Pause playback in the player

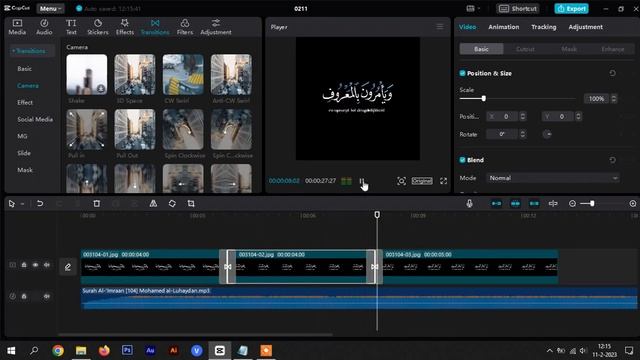click(x=361, y=181)
